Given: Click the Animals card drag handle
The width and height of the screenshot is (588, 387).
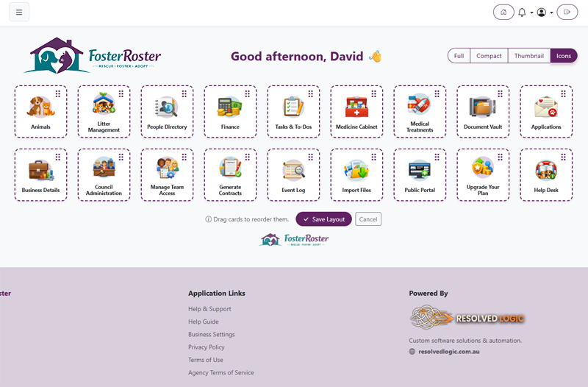Looking at the screenshot, I should click(58, 93).
